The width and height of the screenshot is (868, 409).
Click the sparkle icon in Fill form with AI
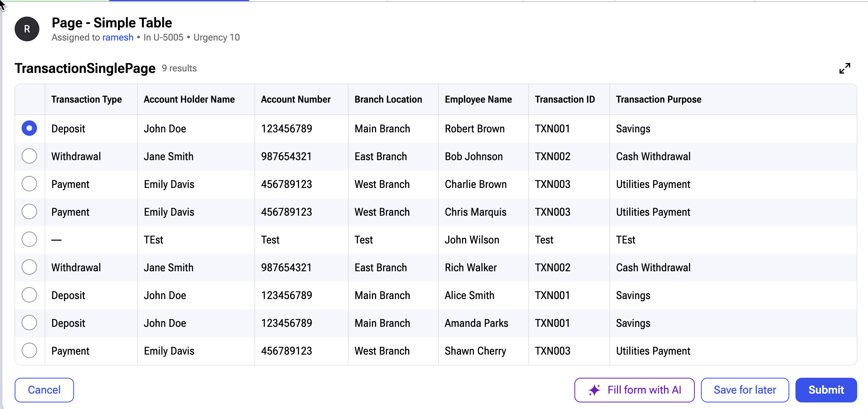click(x=594, y=390)
